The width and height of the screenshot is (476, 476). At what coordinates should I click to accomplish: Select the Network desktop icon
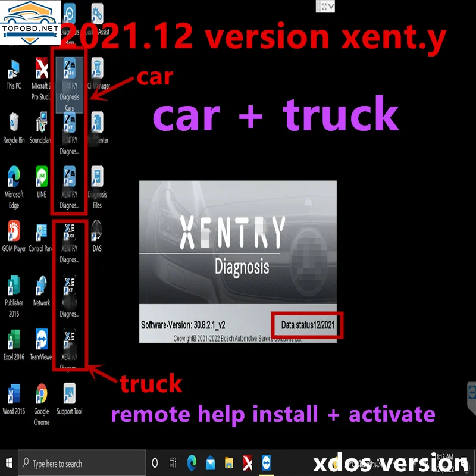click(42, 290)
